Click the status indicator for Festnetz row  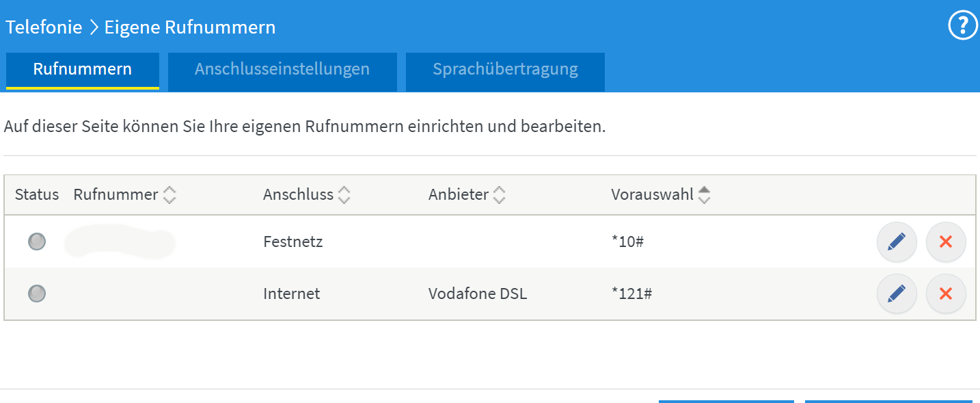click(x=37, y=241)
